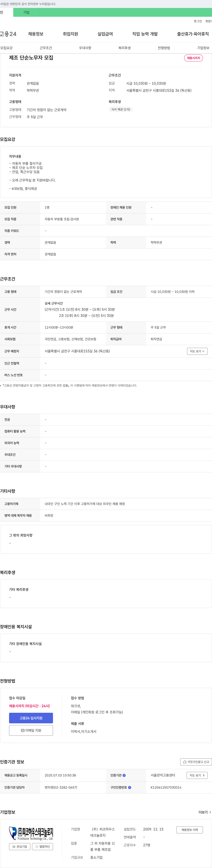Viewport: 212px width, 868px height.
Task: Add company with 관심기업 star button
Action: [20, 846]
